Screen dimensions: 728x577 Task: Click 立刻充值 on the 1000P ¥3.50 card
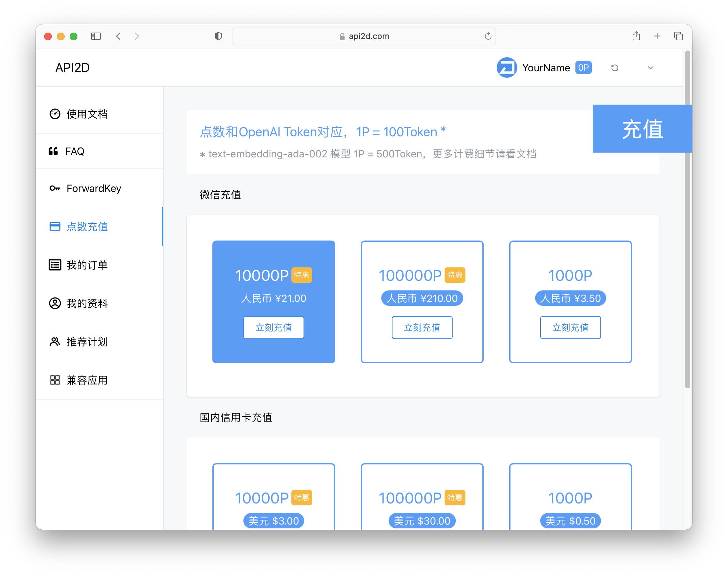click(x=570, y=328)
